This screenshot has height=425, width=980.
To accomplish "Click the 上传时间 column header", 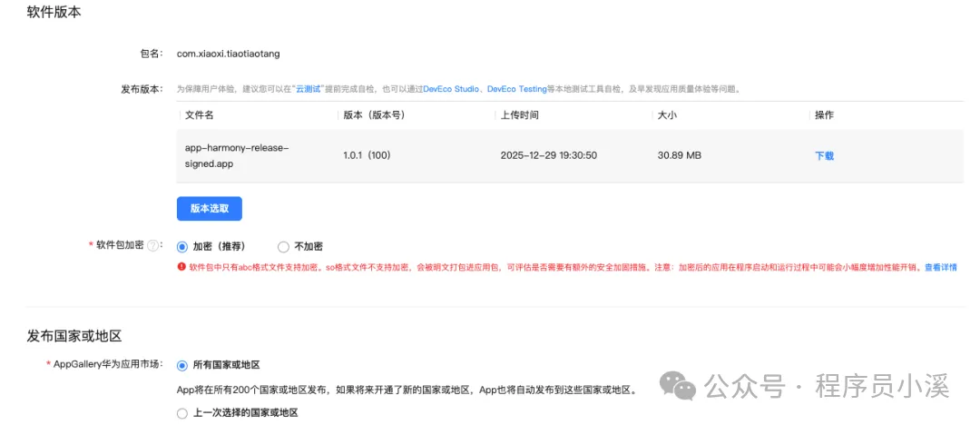I will 520,115.
